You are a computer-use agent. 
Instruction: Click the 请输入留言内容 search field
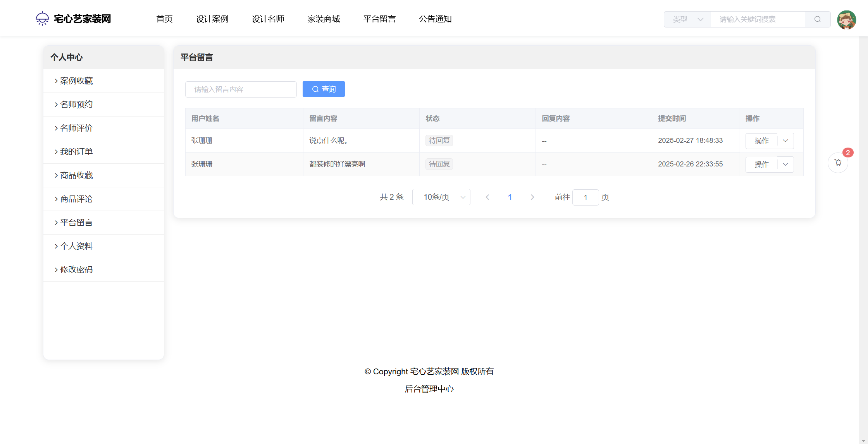[241, 89]
